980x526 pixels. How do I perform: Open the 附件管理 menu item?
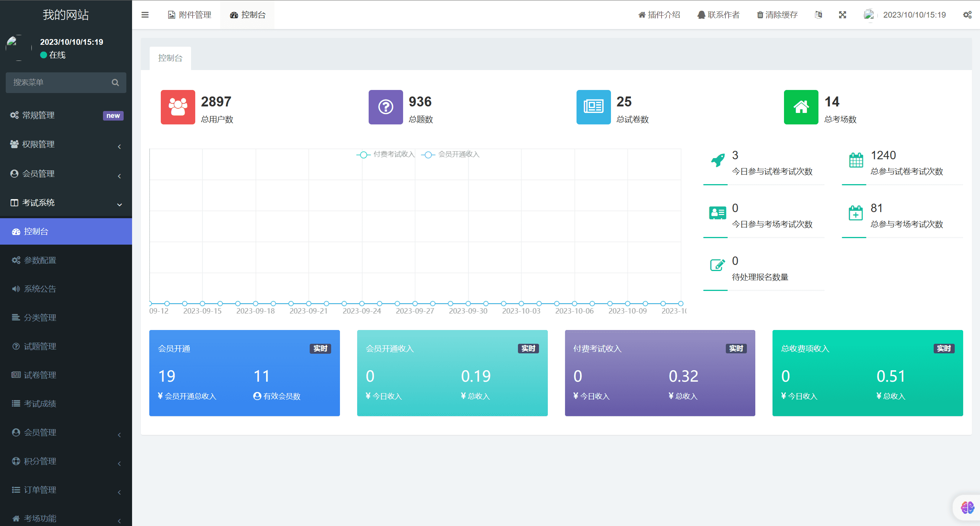click(189, 15)
